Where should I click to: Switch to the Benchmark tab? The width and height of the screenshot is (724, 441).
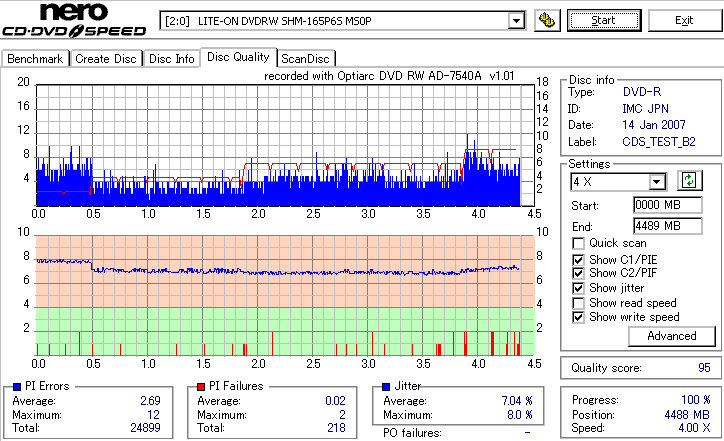[35, 59]
